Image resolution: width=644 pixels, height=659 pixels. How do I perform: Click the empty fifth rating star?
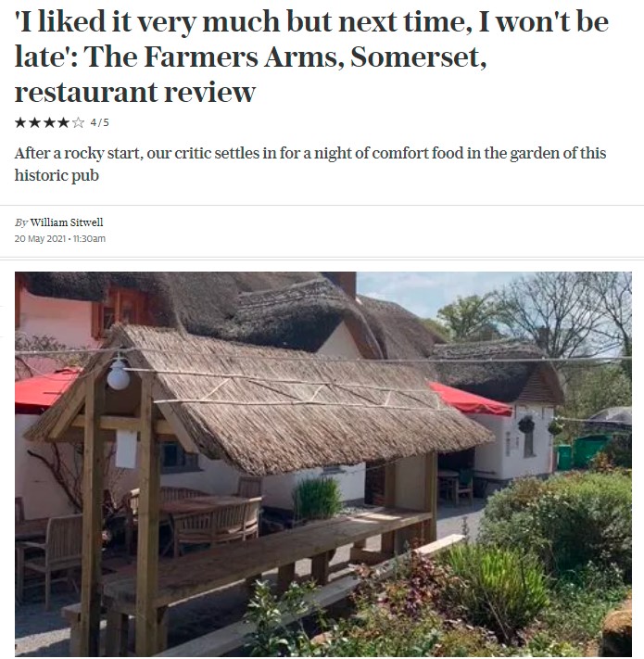tap(78, 122)
